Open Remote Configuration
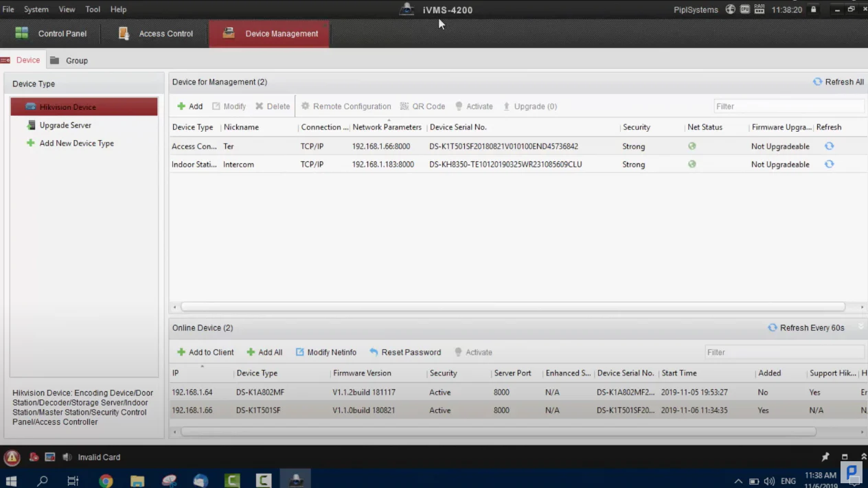The width and height of the screenshot is (868, 488). [346, 106]
